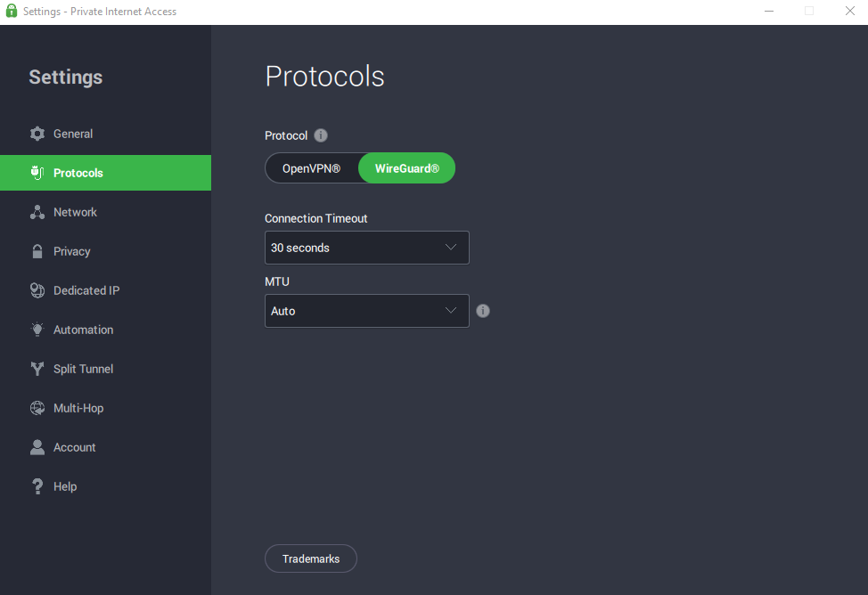Click the General gear icon
The width and height of the screenshot is (868, 595).
tap(37, 134)
